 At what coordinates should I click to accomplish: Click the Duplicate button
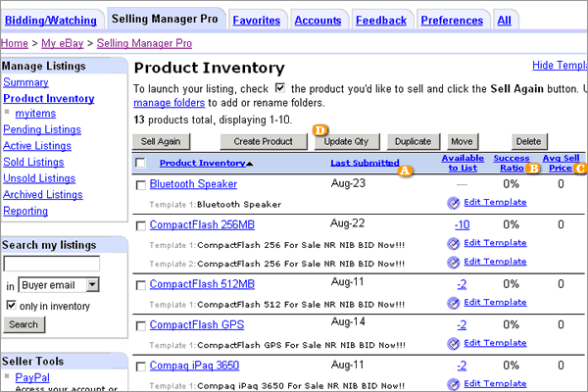click(x=414, y=142)
